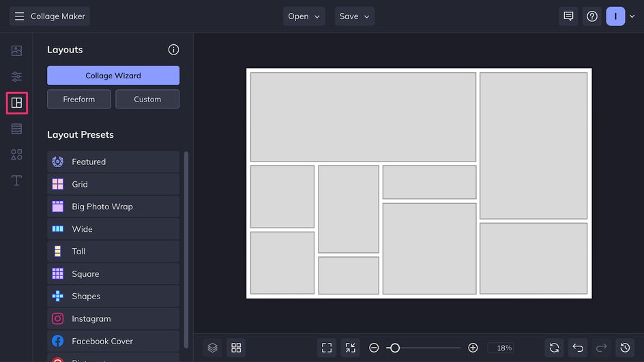The width and height of the screenshot is (644, 362).
Task: Open the Layers panel icon
Action: (x=212, y=348)
